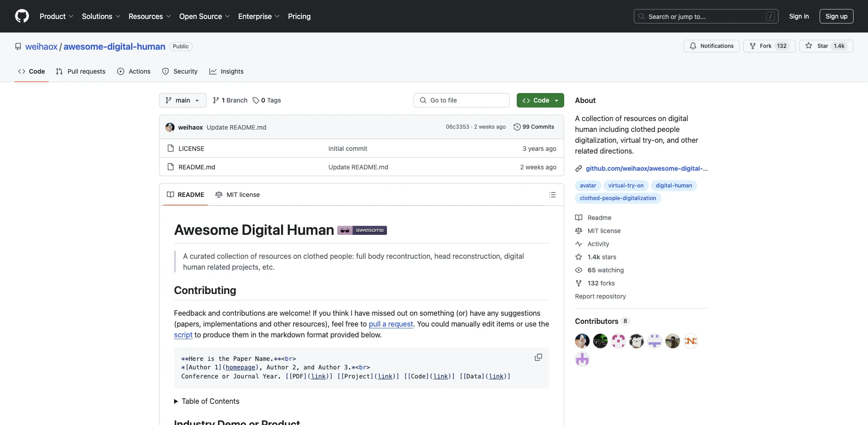Open the repository Activity page
This screenshot has height=425, width=868.
(x=592, y=244)
